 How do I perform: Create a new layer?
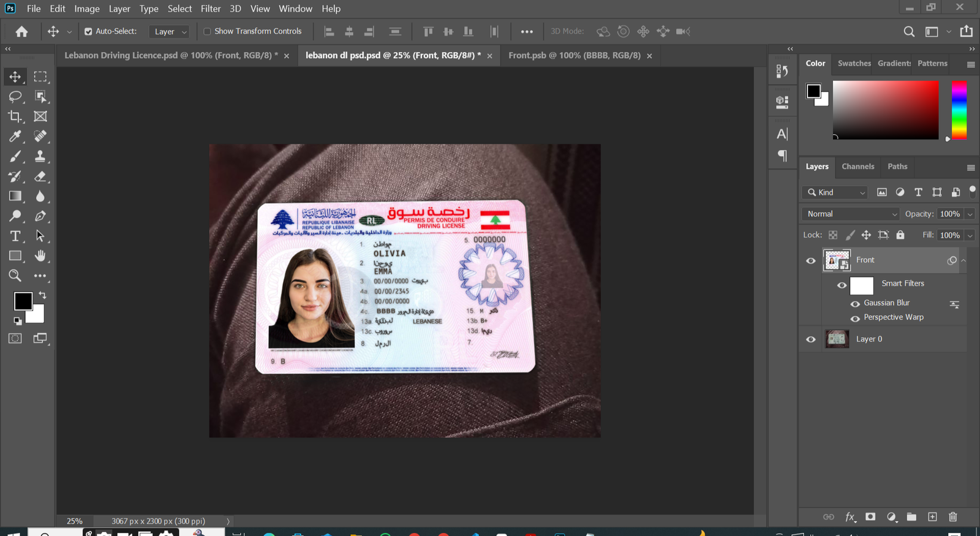coord(932,517)
